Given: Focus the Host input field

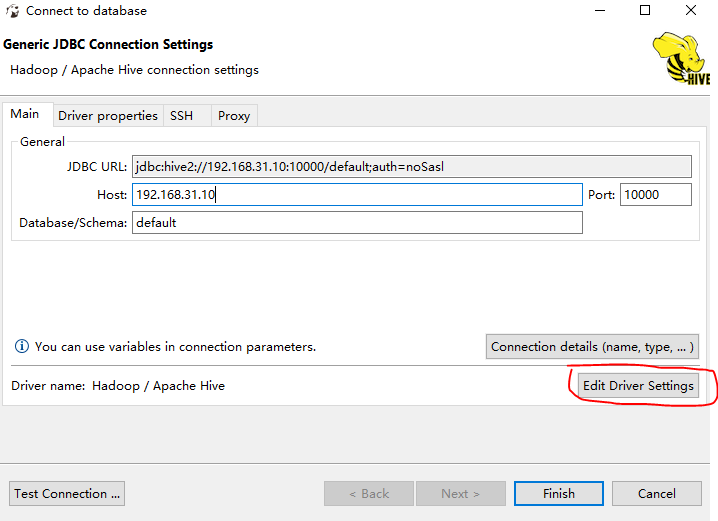Looking at the screenshot, I should pos(356,195).
